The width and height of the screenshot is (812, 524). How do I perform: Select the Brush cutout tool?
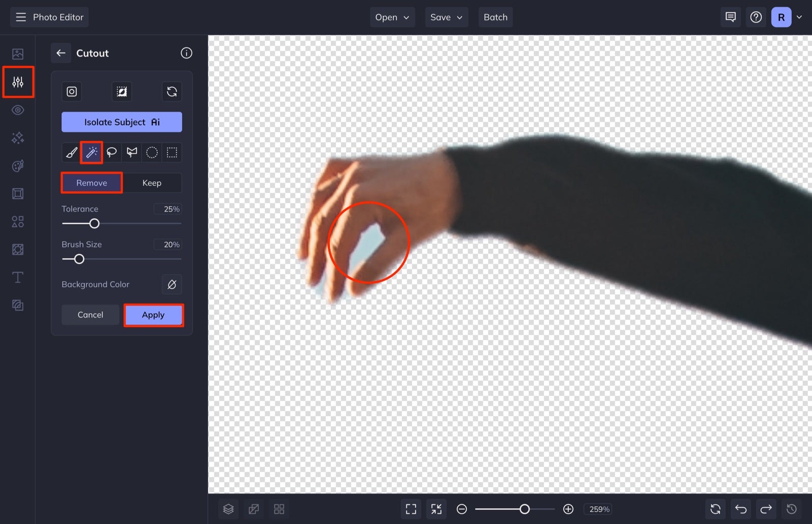[x=71, y=152]
